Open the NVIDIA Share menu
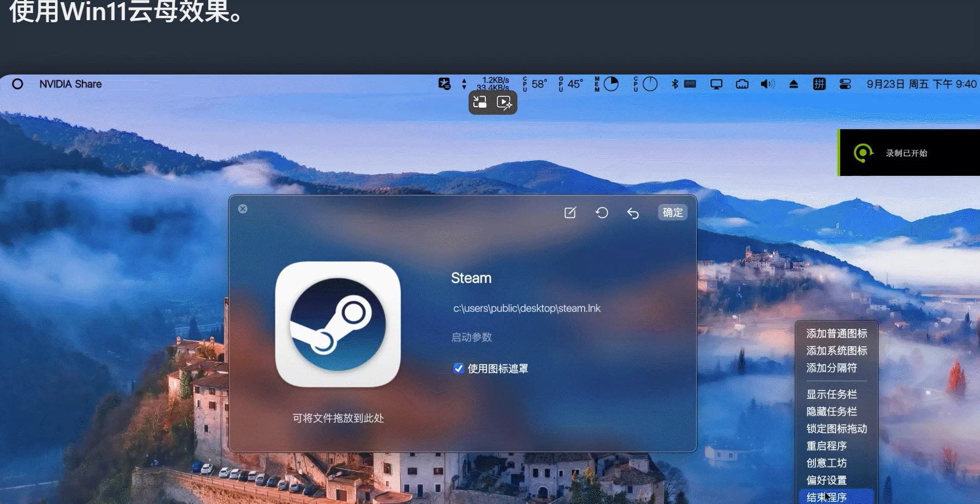This screenshot has height=504, width=980. (x=70, y=84)
